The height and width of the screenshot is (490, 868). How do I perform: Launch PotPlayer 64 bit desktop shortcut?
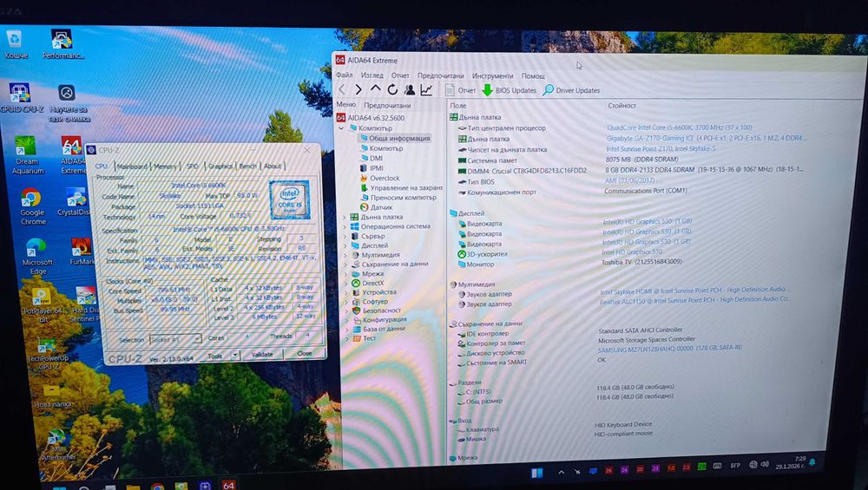point(43,305)
